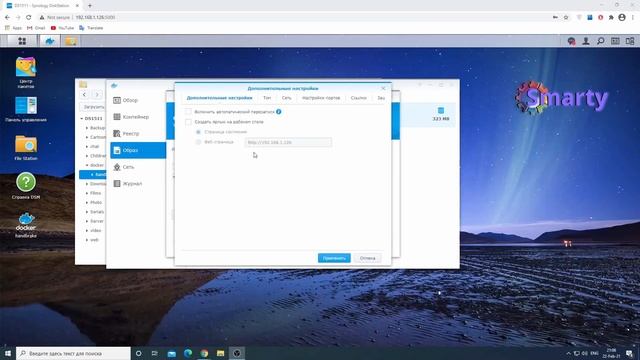
Task: Open browser extensions puzzle icon
Action: tap(611, 18)
